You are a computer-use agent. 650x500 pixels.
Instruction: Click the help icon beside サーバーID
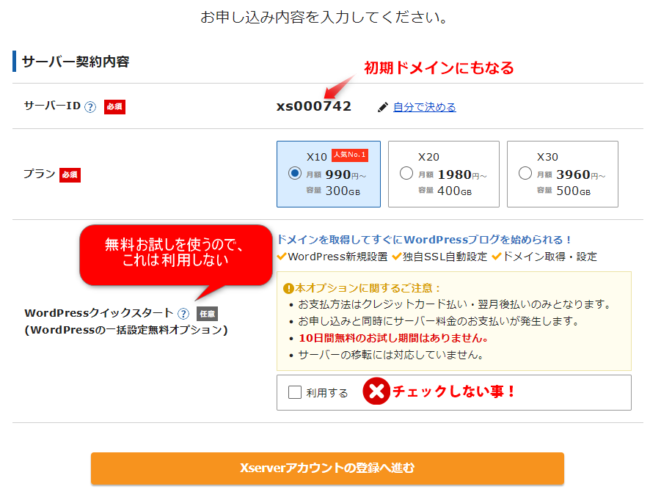90,107
